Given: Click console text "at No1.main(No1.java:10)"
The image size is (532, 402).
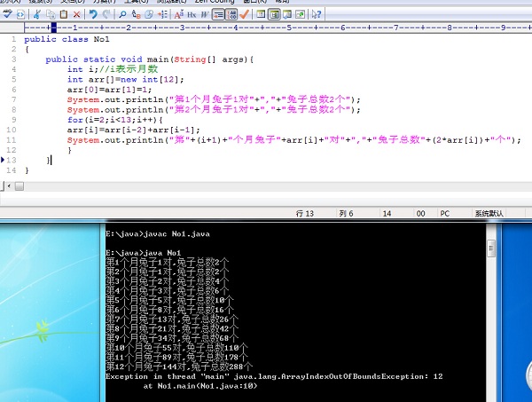Looking at the screenshot, I should 200,386.
